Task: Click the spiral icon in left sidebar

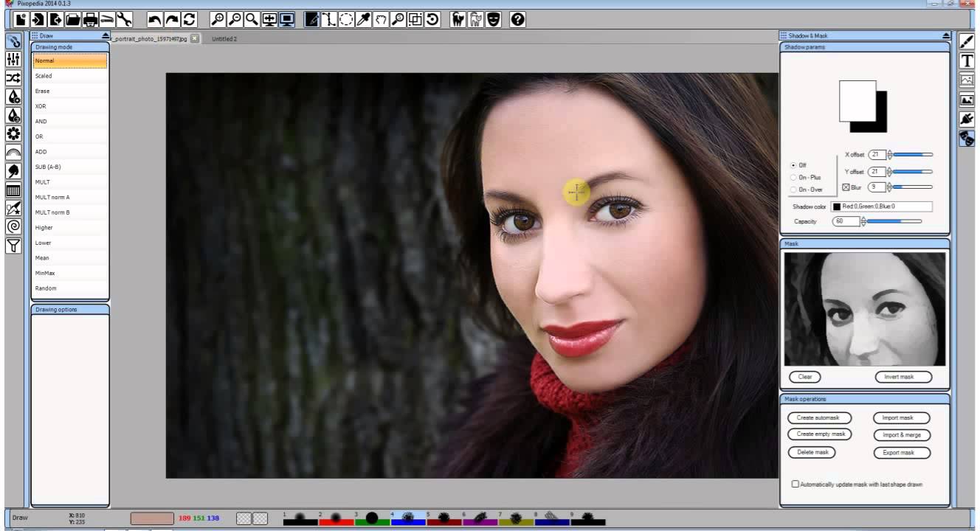Action: [13, 226]
